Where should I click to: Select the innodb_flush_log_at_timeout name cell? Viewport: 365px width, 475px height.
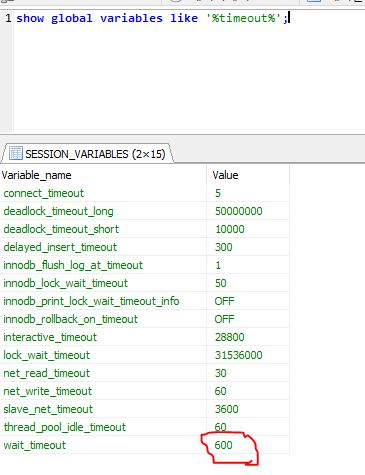click(103, 265)
